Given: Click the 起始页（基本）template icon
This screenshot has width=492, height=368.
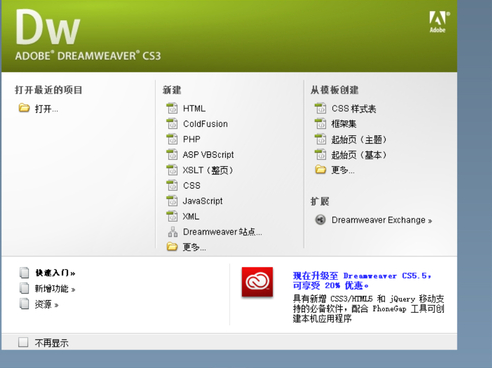Looking at the screenshot, I should 320,154.
